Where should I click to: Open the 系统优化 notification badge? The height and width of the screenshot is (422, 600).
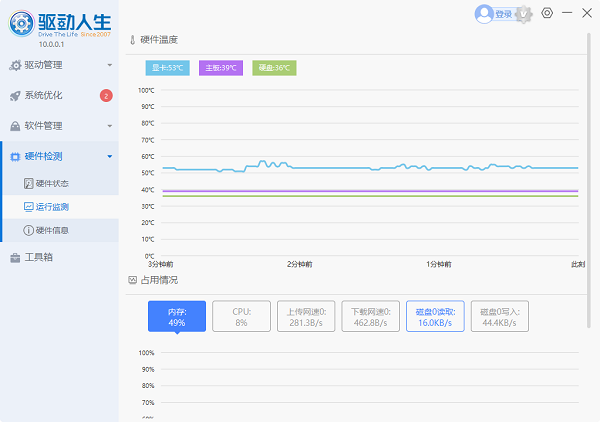106,96
